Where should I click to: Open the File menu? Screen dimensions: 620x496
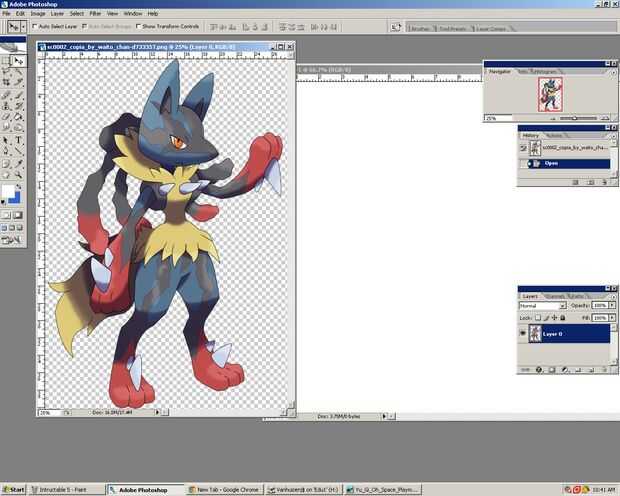(6, 13)
